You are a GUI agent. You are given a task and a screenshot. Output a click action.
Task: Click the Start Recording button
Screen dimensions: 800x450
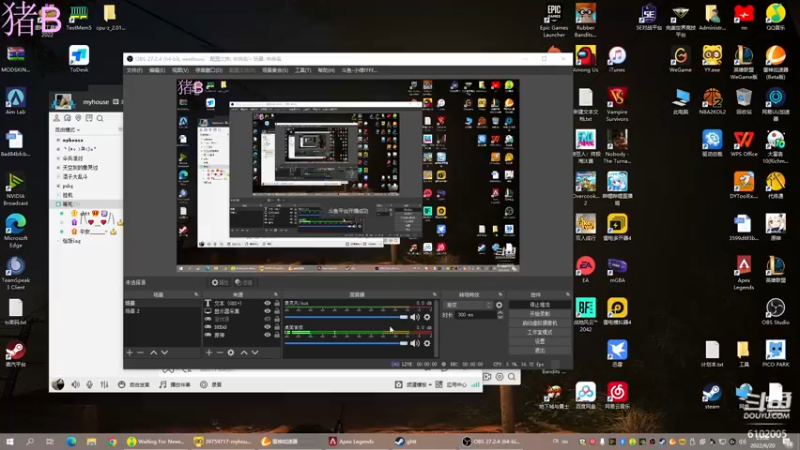[x=539, y=314]
